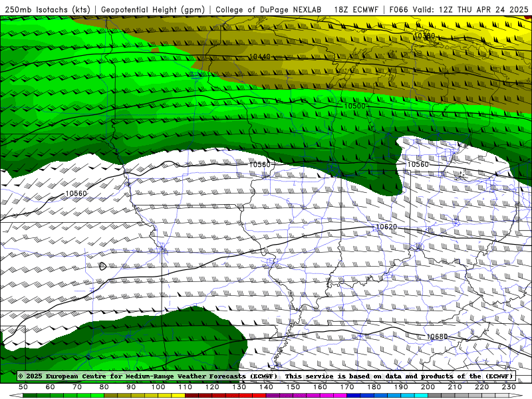Viewport: 532px width, 399px height.
Task: Click the small closed contour loop on the map
Action: click(102, 267)
